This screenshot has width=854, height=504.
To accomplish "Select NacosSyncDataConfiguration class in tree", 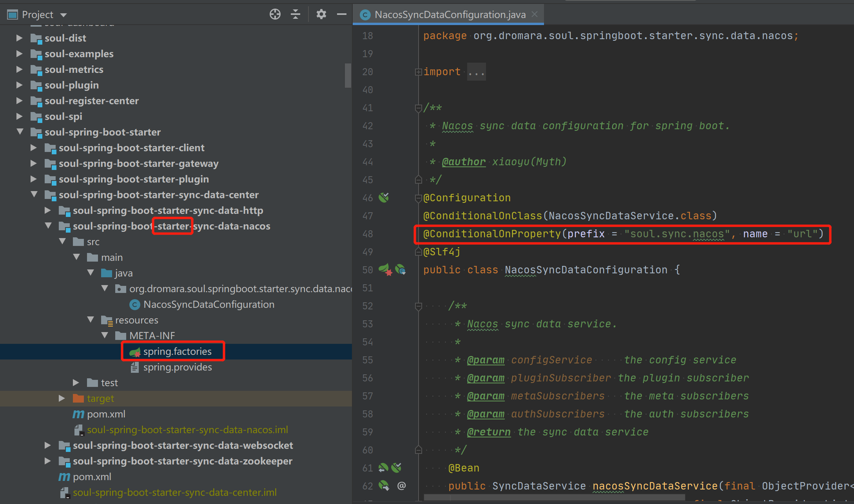I will (x=209, y=304).
